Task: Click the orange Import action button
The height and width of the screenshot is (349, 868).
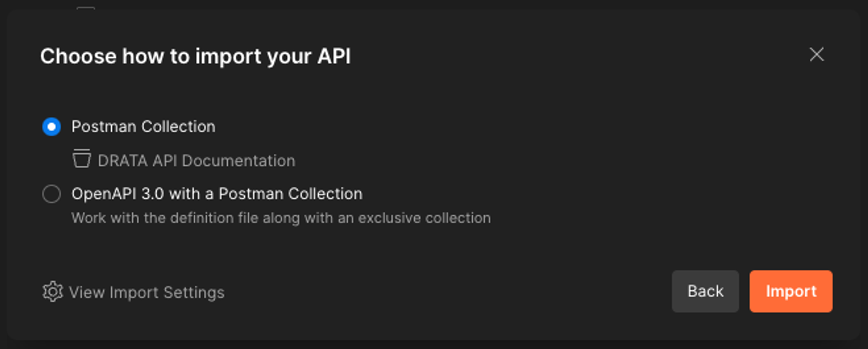Action: click(791, 291)
